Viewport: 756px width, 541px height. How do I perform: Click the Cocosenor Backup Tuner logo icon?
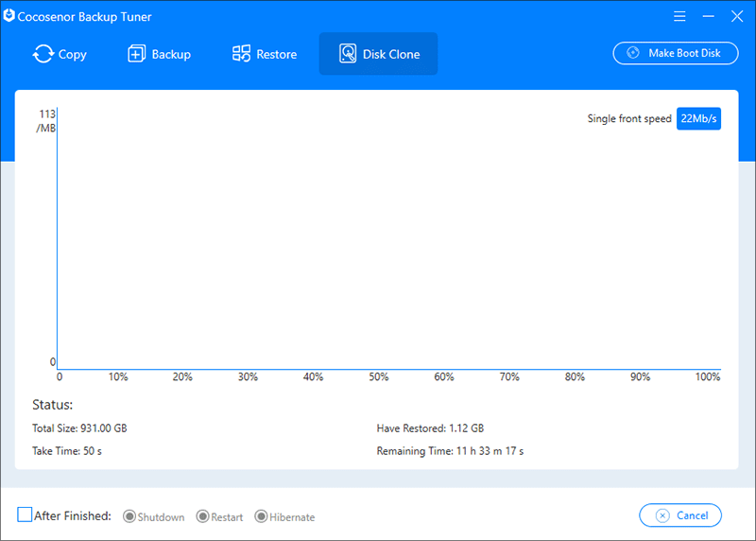(x=9, y=16)
